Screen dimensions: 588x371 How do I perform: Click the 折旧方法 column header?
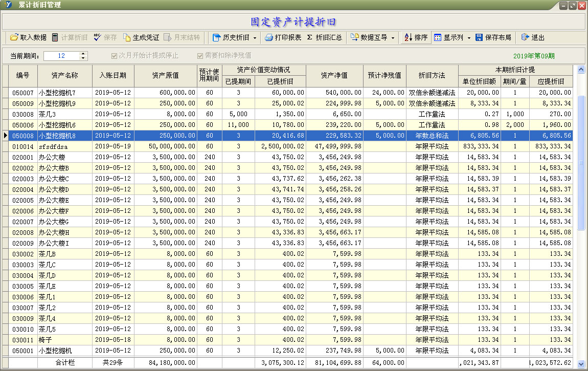pos(432,75)
